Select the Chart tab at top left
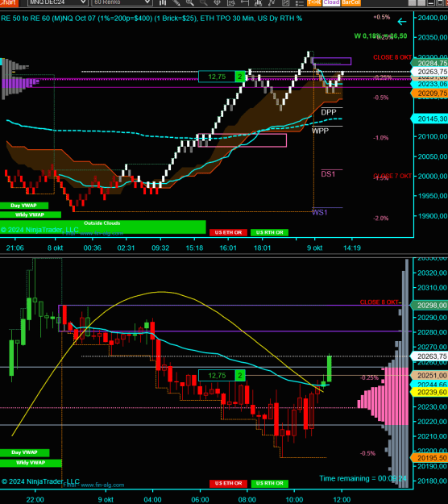The height and width of the screenshot is (504, 448). pyautogui.click(x=9, y=2)
